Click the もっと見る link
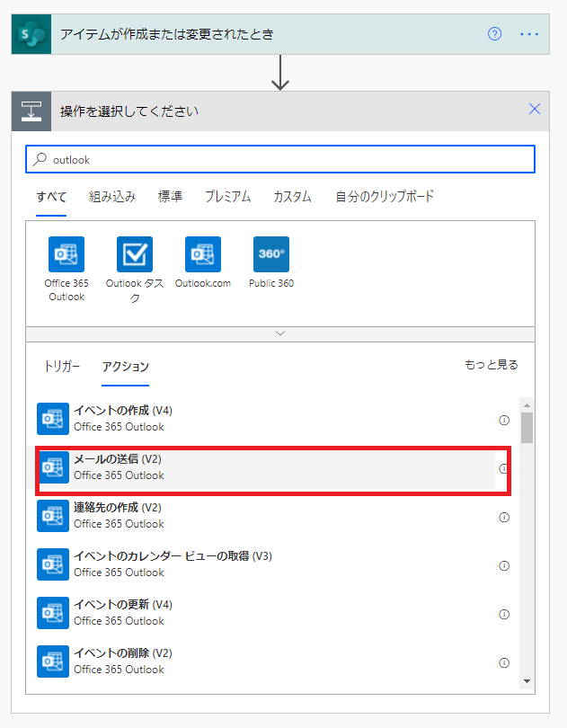Screen dimensions: 567x728 pyautogui.click(x=492, y=365)
